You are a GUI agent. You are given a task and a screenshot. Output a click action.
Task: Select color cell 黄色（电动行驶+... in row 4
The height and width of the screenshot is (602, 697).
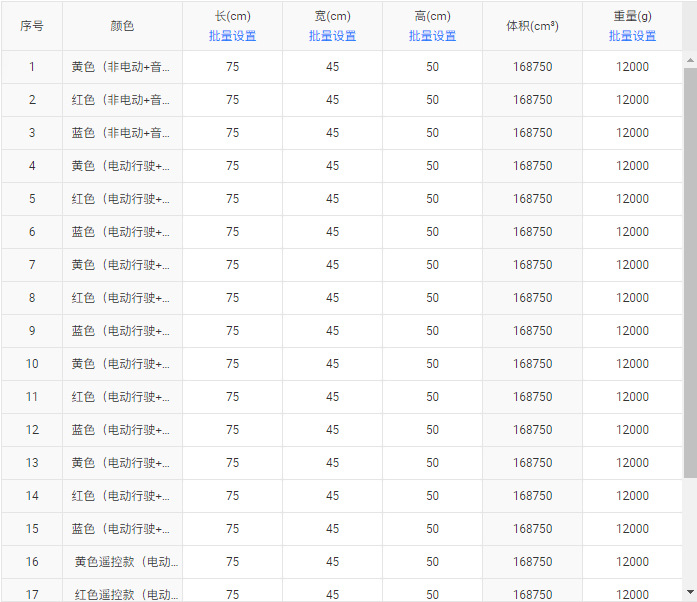tap(120, 166)
